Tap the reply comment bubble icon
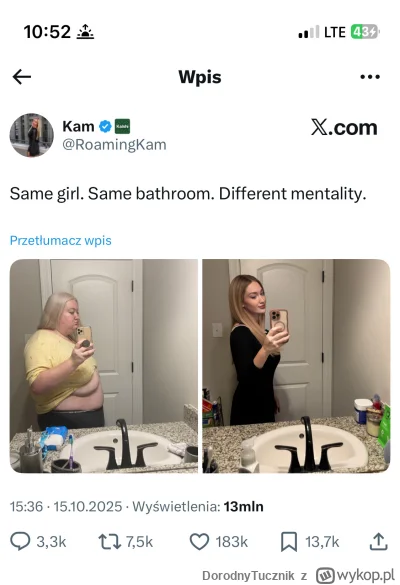The width and height of the screenshot is (400, 585). point(20,541)
